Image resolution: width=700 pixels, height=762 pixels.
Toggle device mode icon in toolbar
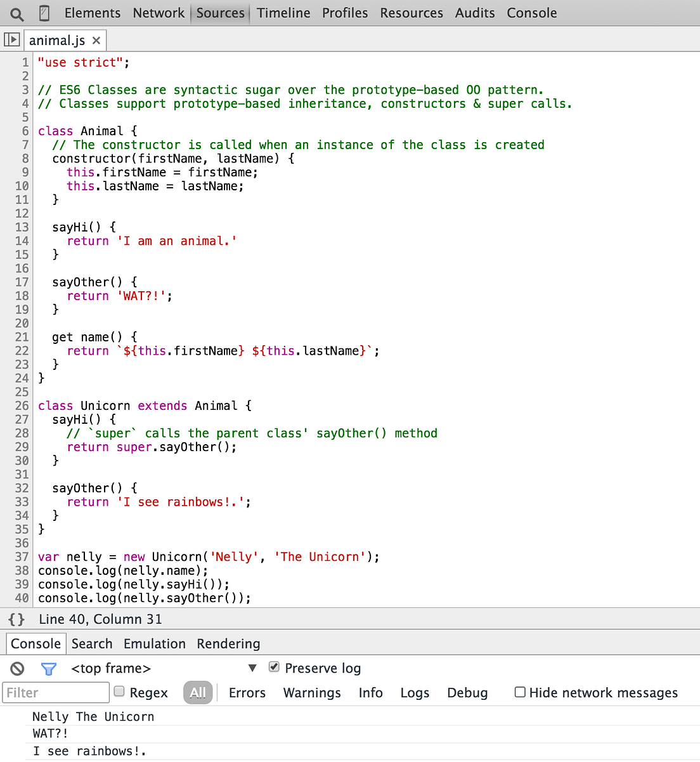pyautogui.click(x=43, y=13)
